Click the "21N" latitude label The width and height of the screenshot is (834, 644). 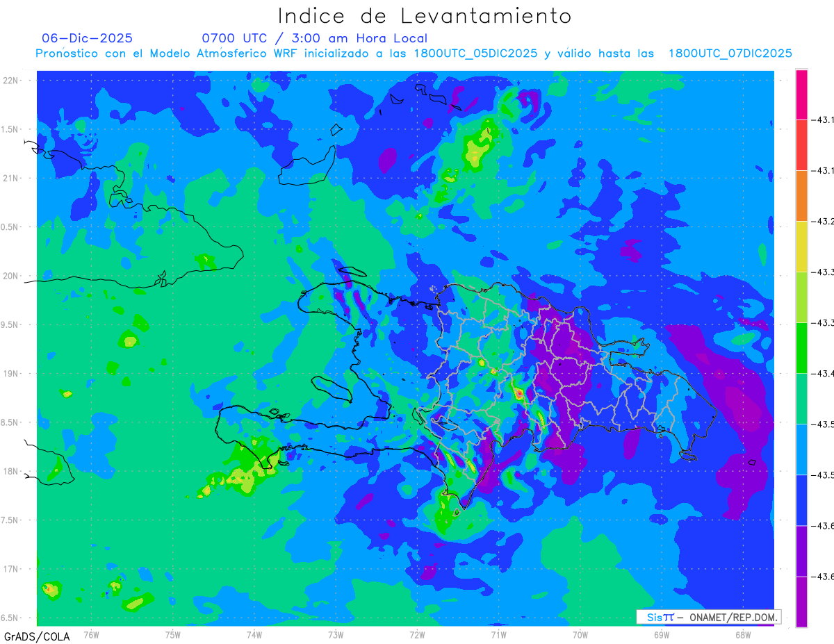click(x=12, y=179)
